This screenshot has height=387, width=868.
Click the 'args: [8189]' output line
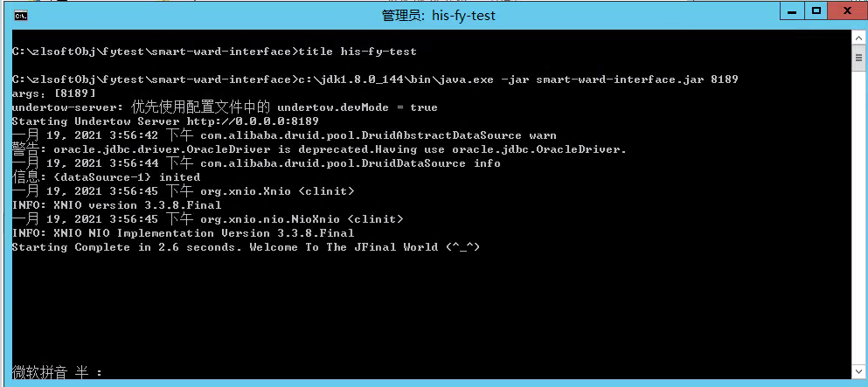tap(53, 93)
